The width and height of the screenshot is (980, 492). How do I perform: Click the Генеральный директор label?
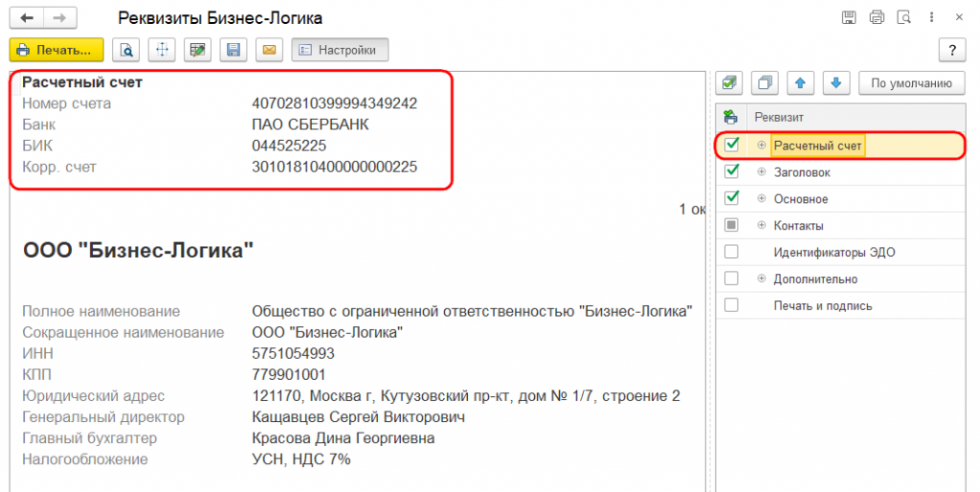click(x=103, y=417)
